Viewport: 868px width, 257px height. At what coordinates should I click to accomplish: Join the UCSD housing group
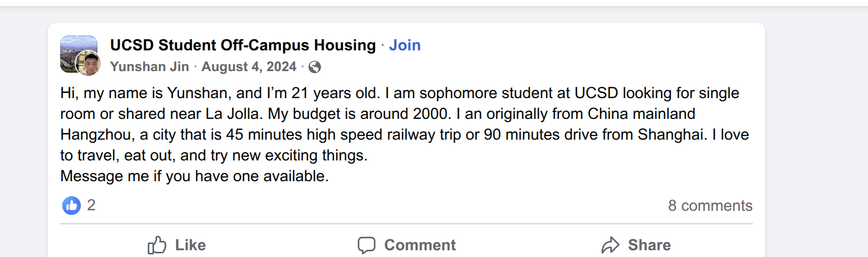[x=405, y=45]
